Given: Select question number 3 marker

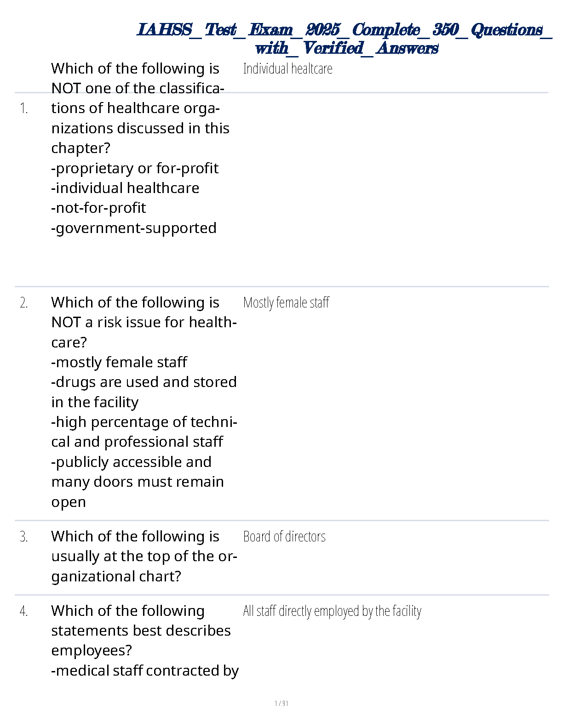Looking at the screenshot, I should click(x=24, y=537).
